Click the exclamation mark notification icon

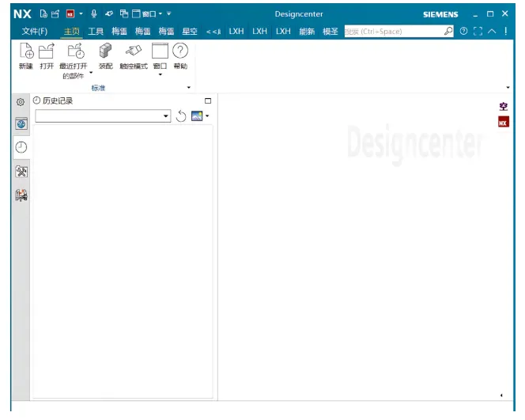(506, 31)
